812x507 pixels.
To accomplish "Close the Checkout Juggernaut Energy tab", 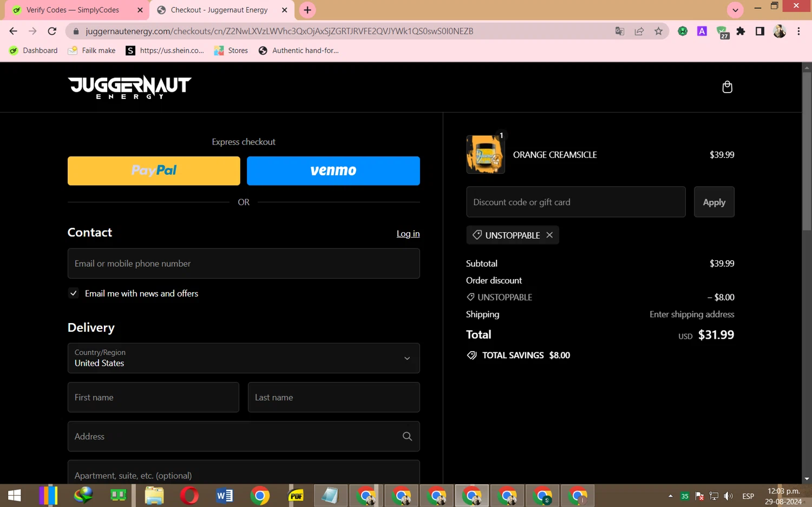I will [284, 10].
